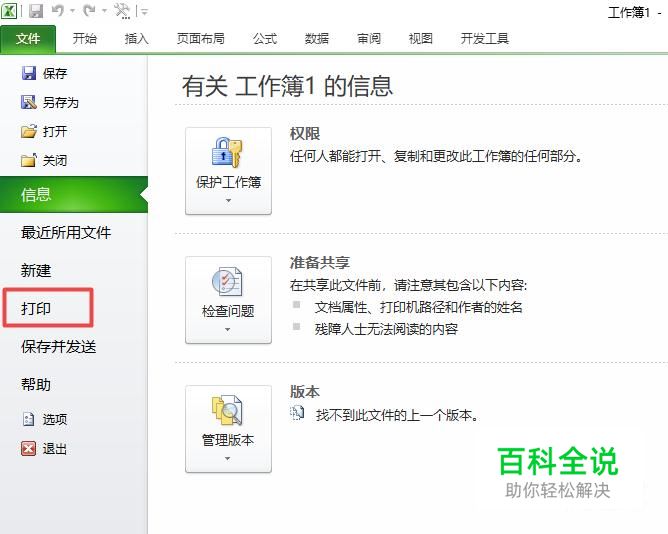Switch to the 插入 ribbon tab
The width and height of the screenshot is (668, 534).
click(136, 39)
